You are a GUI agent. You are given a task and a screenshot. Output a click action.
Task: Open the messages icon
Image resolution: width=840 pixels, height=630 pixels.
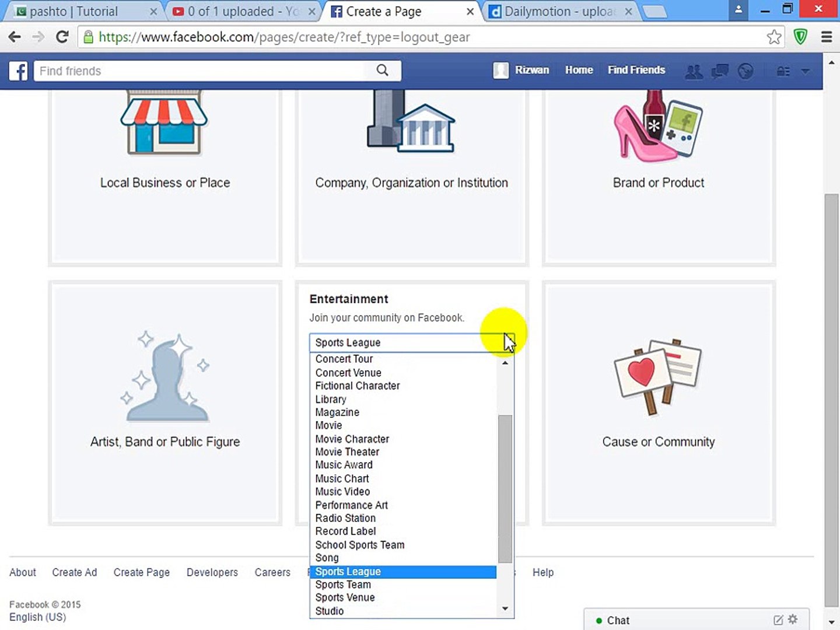coord(720,71)
